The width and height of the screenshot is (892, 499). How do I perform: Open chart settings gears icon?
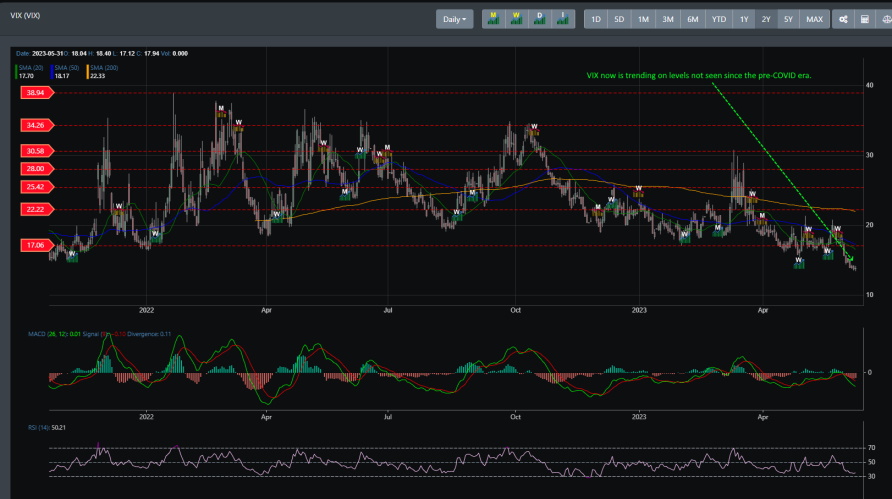[x=843, y=19]
